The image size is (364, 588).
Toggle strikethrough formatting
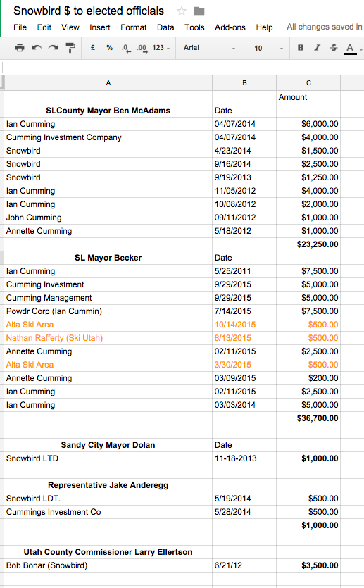click(x=334, y=48)
